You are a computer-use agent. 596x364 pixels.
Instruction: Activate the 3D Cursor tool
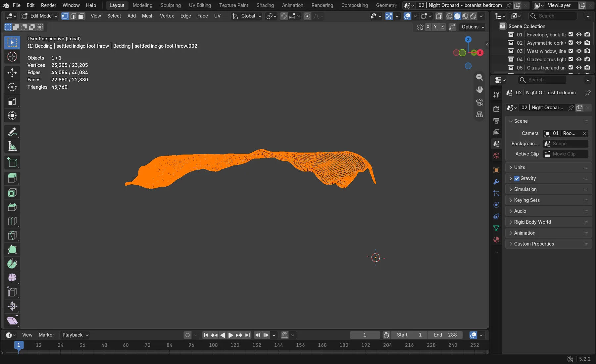pyautogui.click(x=12, y=57)
